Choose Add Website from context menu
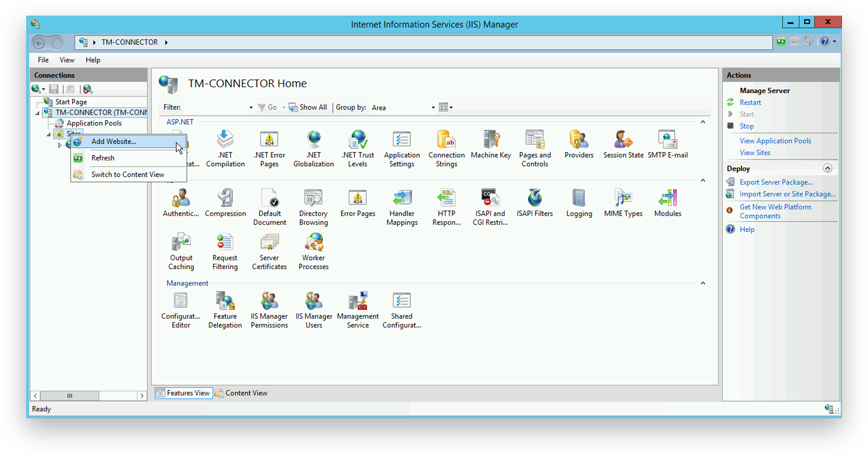Viewport: 868px width, 455px height. click(x=114, y=142)
